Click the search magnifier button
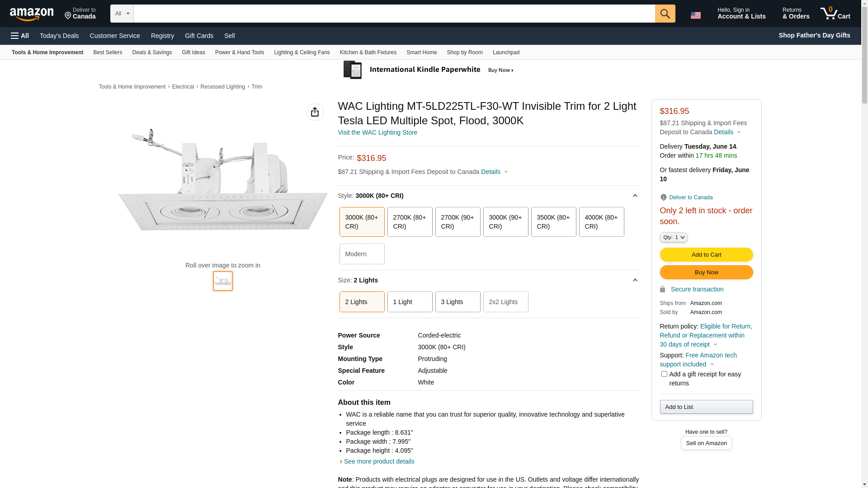The height and width of the screenshot is (488, 868). click(665, 14)
